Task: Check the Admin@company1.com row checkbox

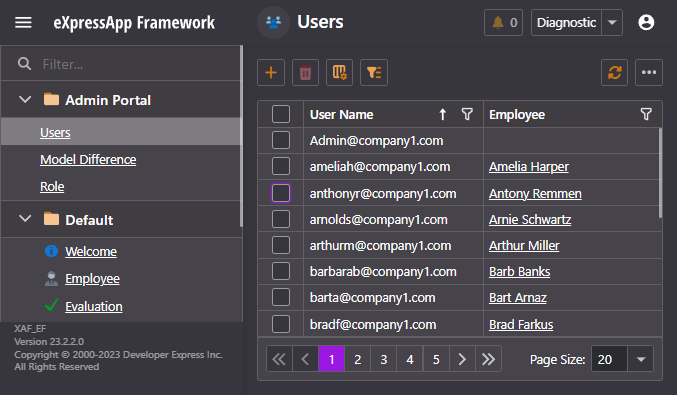Action: click(x=281, y=140)
